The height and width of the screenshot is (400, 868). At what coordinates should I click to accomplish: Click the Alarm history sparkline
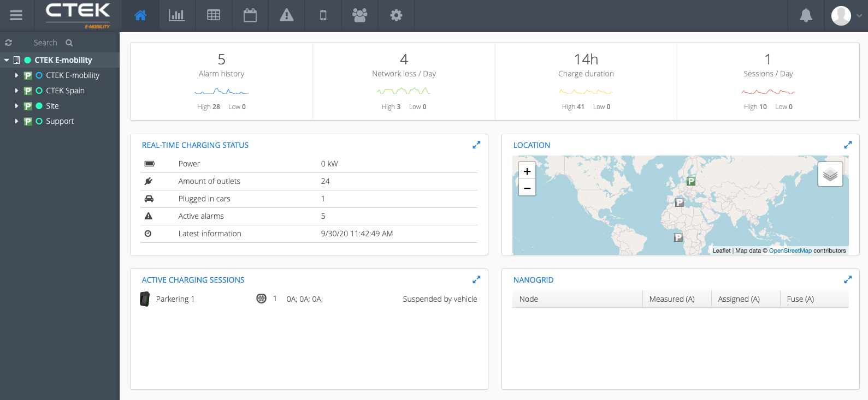point(221,91)
